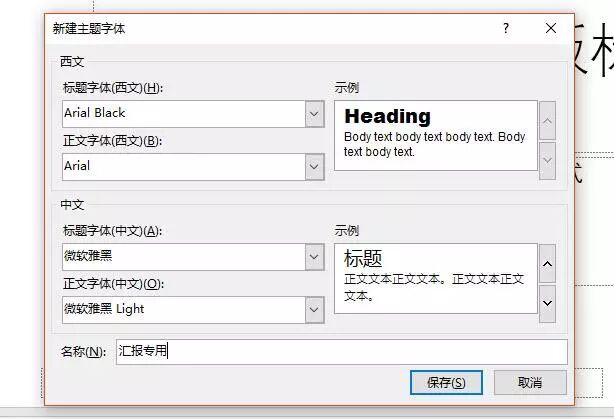Screen dimensions: 614x419
Task: Click the up arrow beside the Chinese sample preview
Action: [547, 264]
